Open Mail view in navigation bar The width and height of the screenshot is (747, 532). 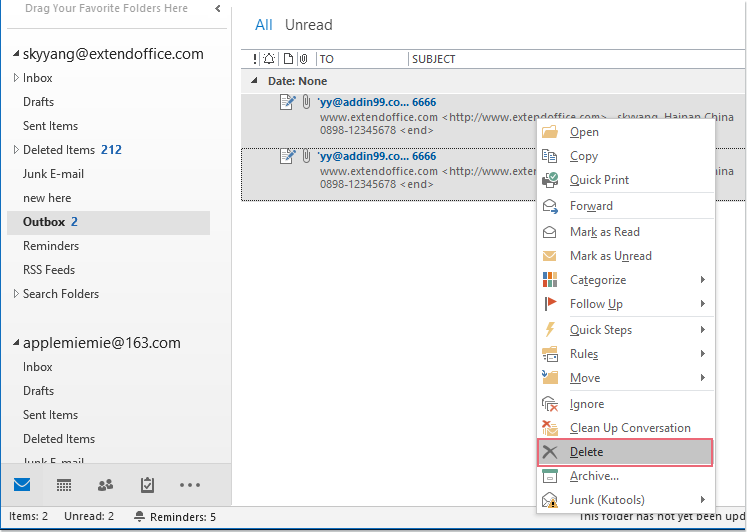click(22, 485)
